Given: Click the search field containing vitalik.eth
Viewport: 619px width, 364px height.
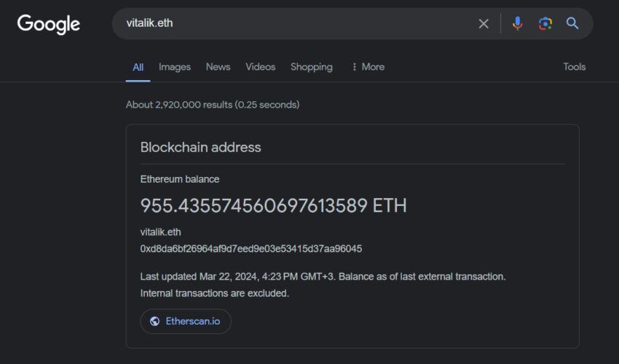Looking at the screenshot, I should click(291, 23).
